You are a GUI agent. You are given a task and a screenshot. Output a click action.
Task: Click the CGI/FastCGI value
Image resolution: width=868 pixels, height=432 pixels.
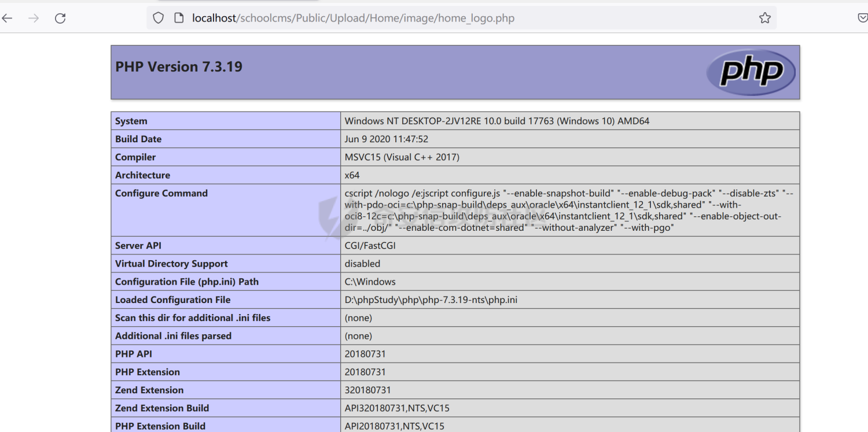click(370, 245)
